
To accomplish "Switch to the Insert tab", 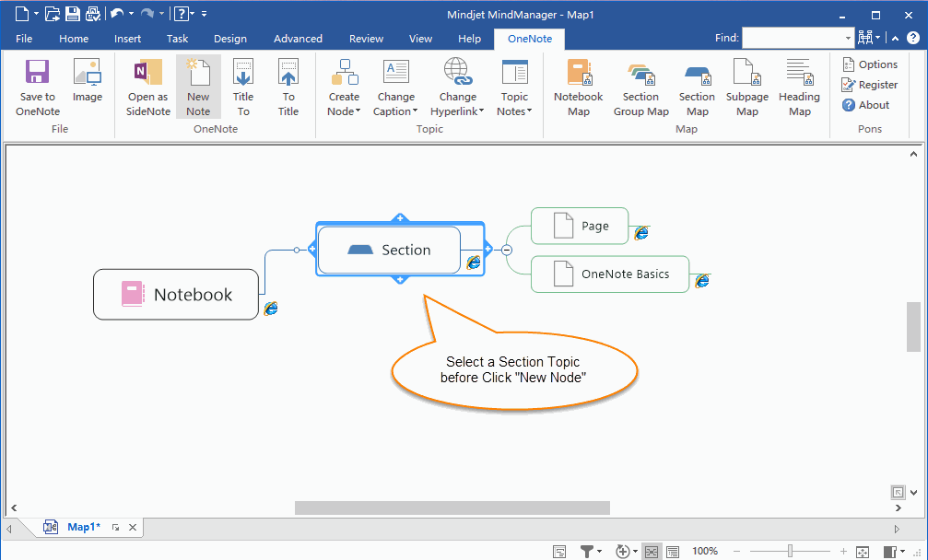I will coord(128,39).
